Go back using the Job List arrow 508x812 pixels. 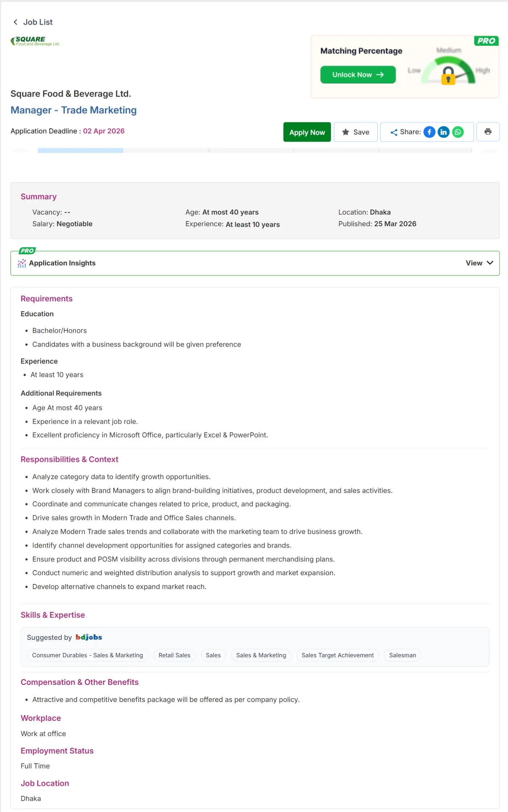click(16, 22)
